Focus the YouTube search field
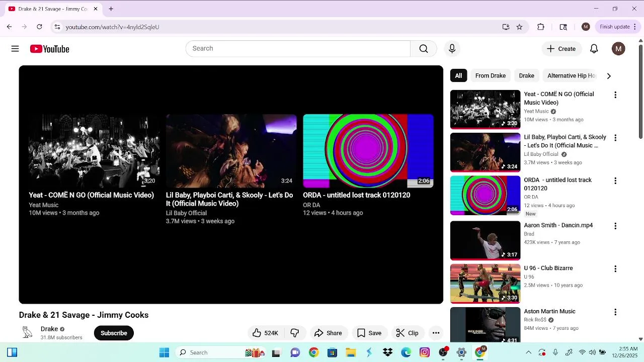644x362 pixels. 298,49
